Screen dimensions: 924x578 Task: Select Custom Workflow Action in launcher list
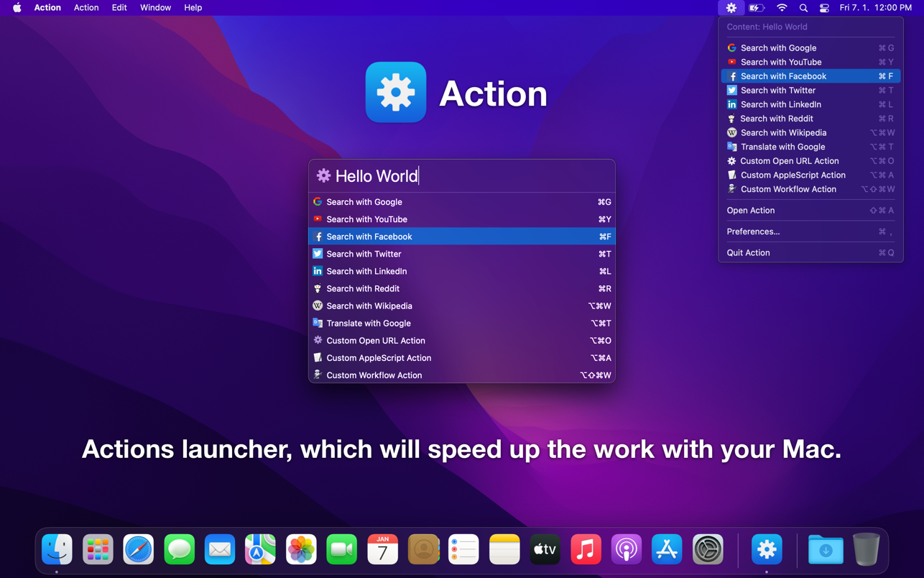[x=462, y=375]
